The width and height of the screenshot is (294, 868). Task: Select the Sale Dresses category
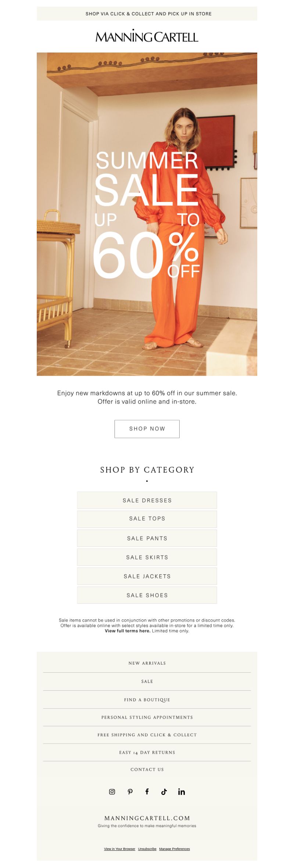[x=147, y=500]
